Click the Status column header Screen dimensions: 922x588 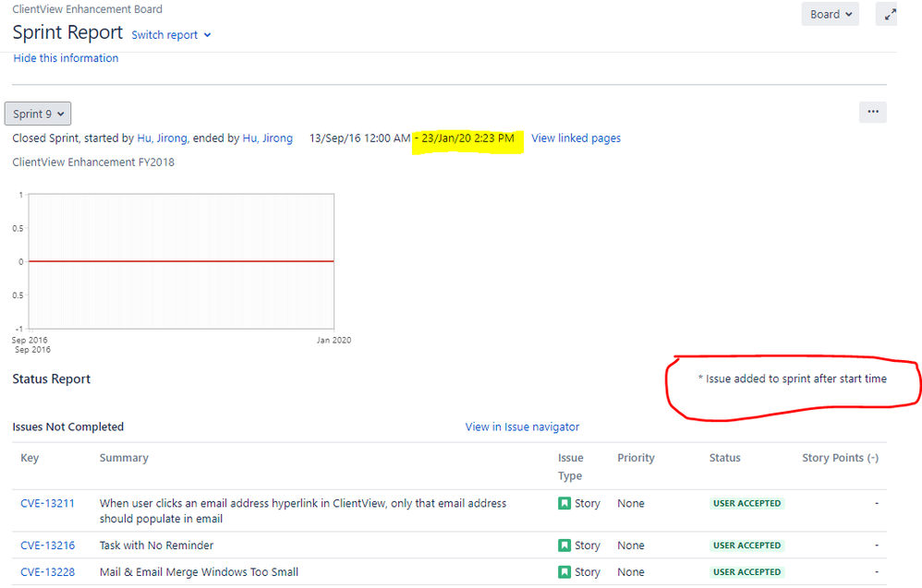724,458
